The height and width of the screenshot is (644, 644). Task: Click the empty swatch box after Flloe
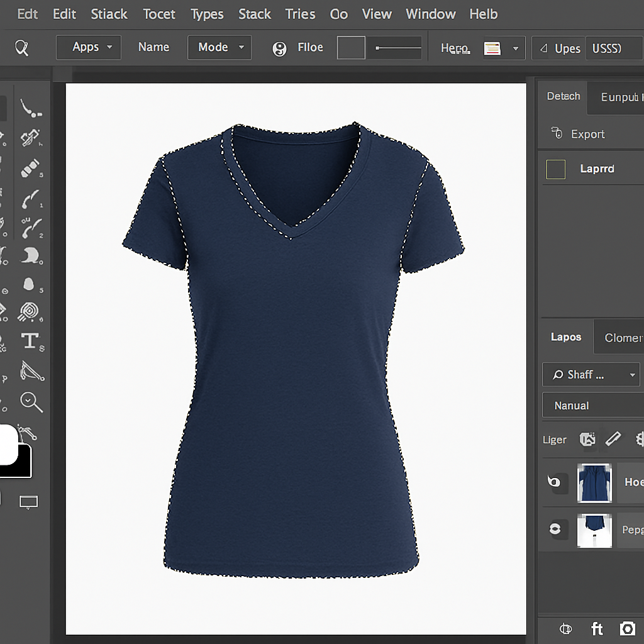point(351,48)
